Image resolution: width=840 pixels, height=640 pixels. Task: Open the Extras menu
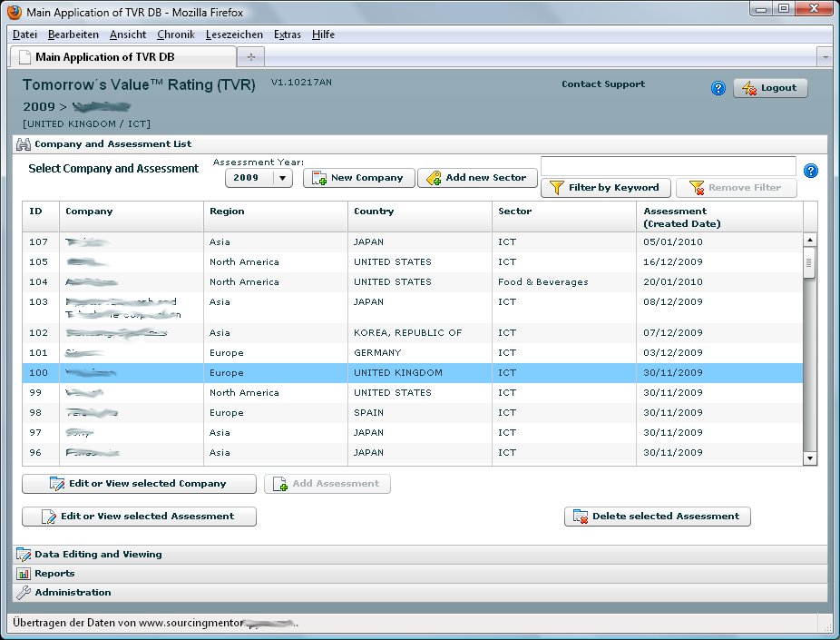pyautogui.click(x=288, y=34)
